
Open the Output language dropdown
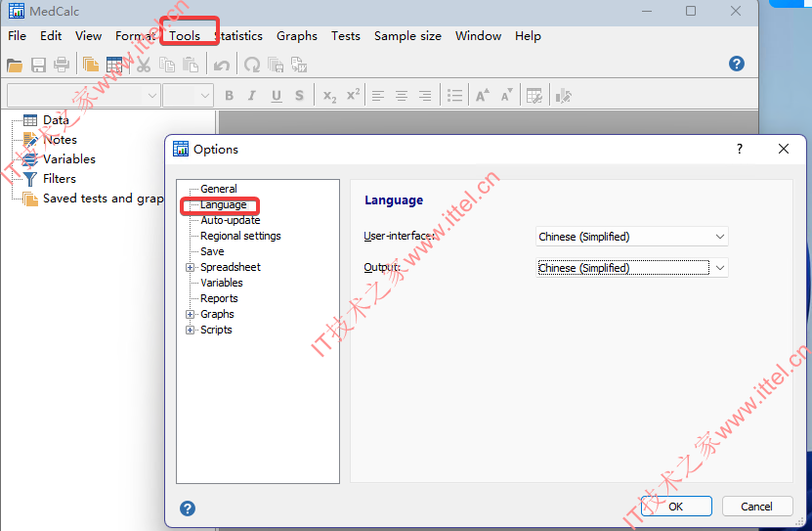(x=632, y=268)
